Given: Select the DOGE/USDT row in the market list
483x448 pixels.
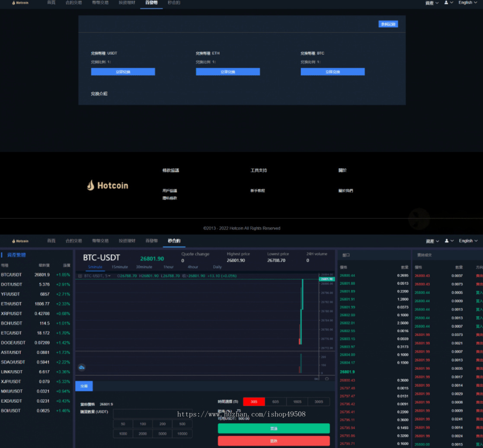Looking at the screenshot, I should (36, 342).
